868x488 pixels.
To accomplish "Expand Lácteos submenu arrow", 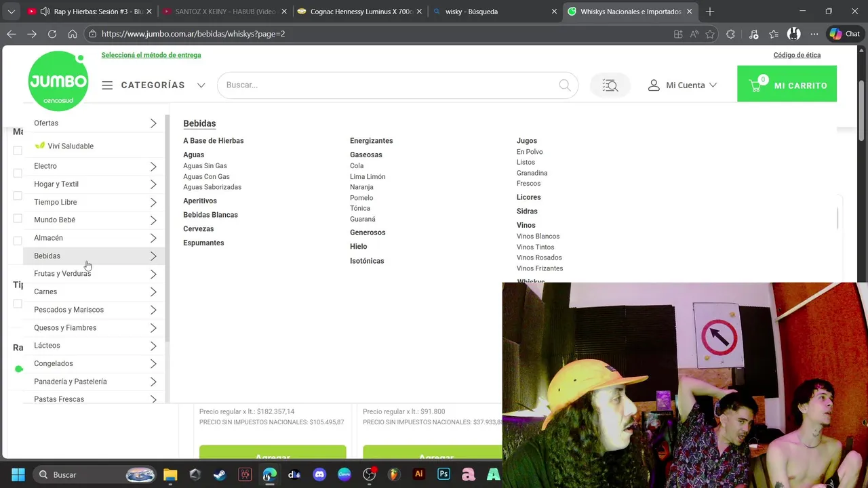I will click(x=153, y=346).
